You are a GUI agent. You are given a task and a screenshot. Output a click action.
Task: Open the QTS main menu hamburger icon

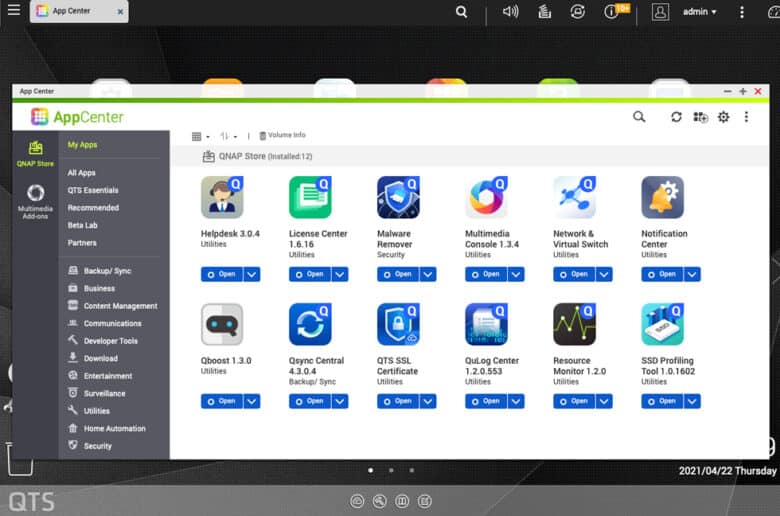pyautogui.click(x=14, y=9)
